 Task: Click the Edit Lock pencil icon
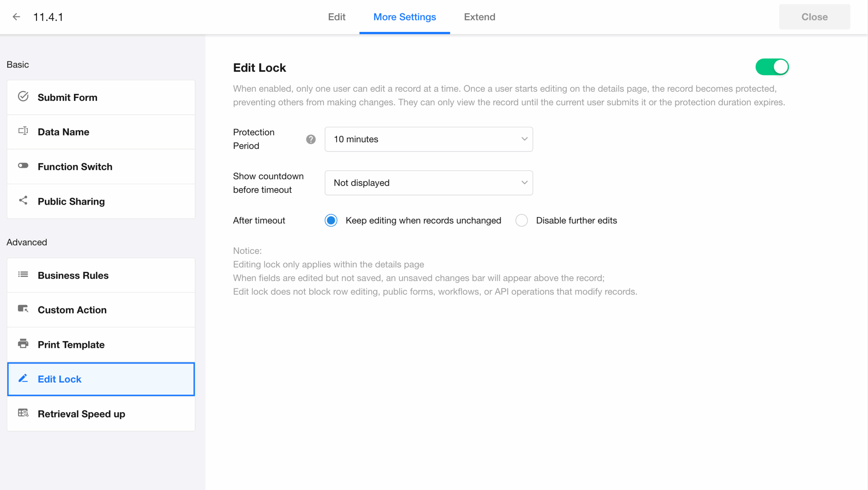click(23, 378)
